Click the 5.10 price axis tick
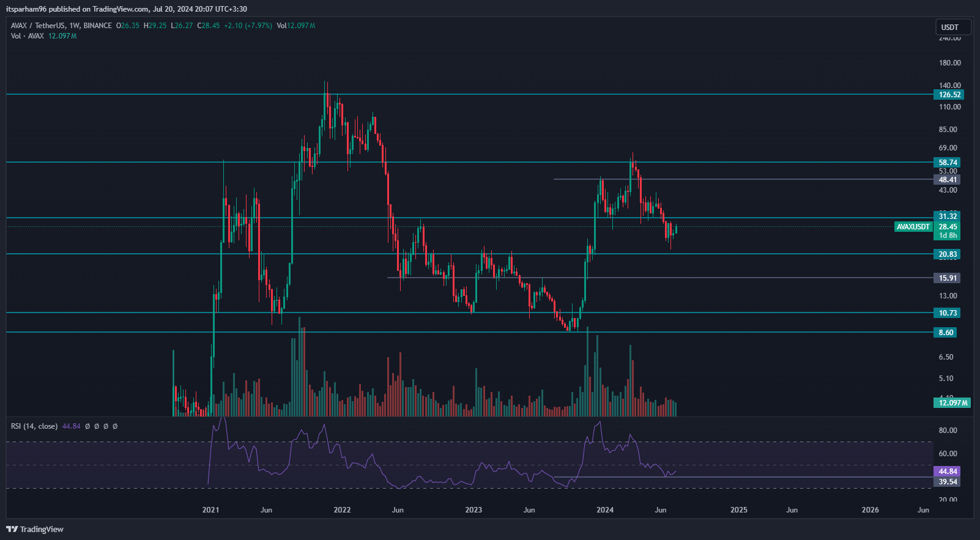Screen dimensions: 980x540 click(x=946, y=379)
